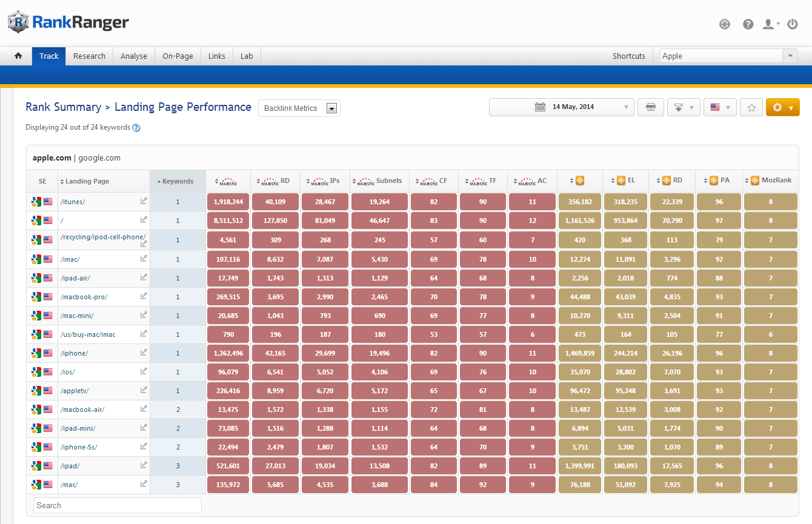
Task: Open /itunes/ landing page external link icon
Action: click(x=144, y=201)
